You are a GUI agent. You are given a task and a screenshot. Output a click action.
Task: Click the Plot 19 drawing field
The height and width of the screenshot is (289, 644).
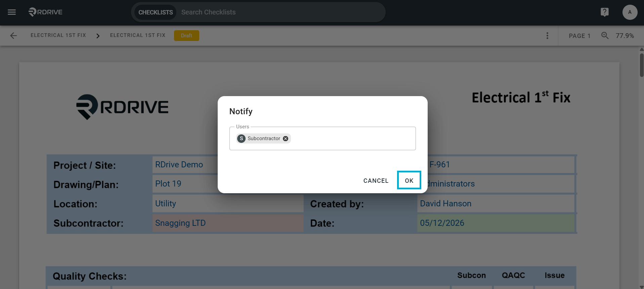[x=185, y=184]
